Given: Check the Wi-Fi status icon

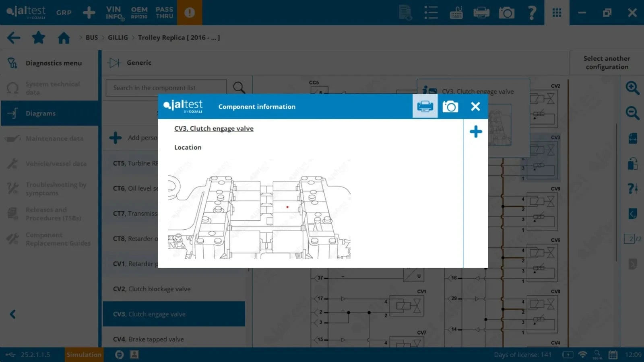Looking at the screenshot, I should 582,355.
